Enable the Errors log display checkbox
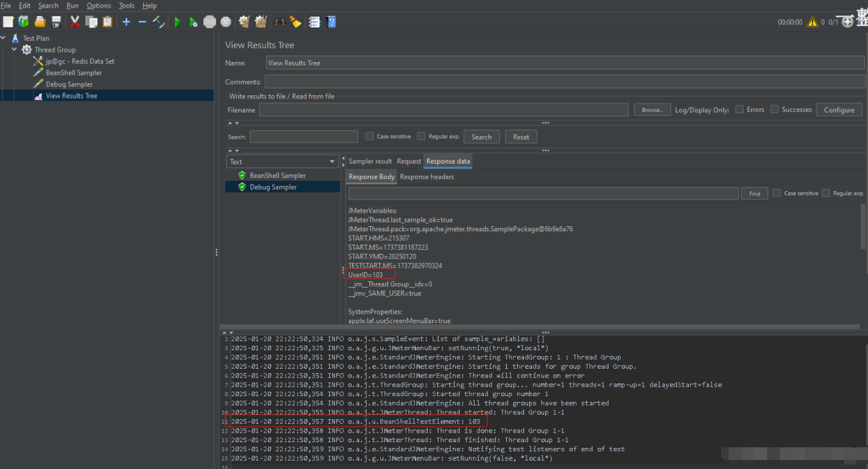This screenshot has width=868, height=469. click(x=740, y=109)
